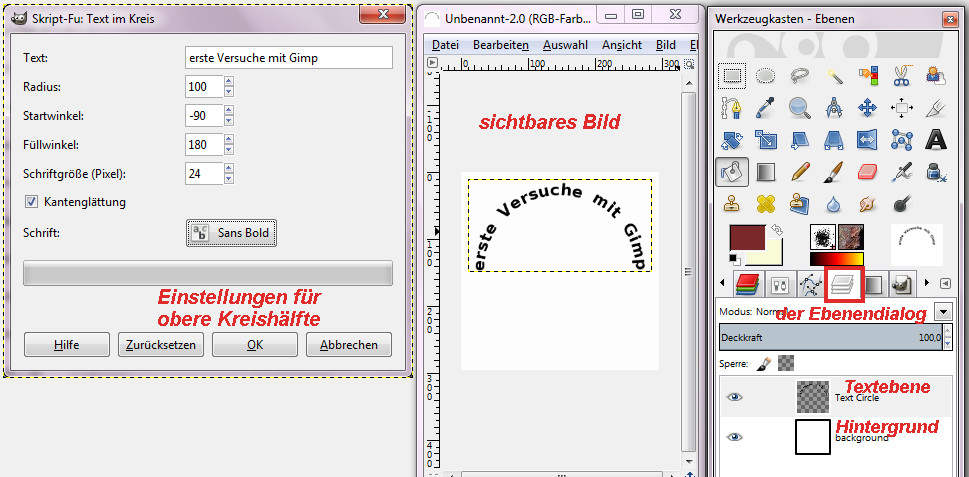Select the Rectangle Select tool
The height and width of the screenshot is (477, 969).
pyautogui.click(x=732, y=76)
